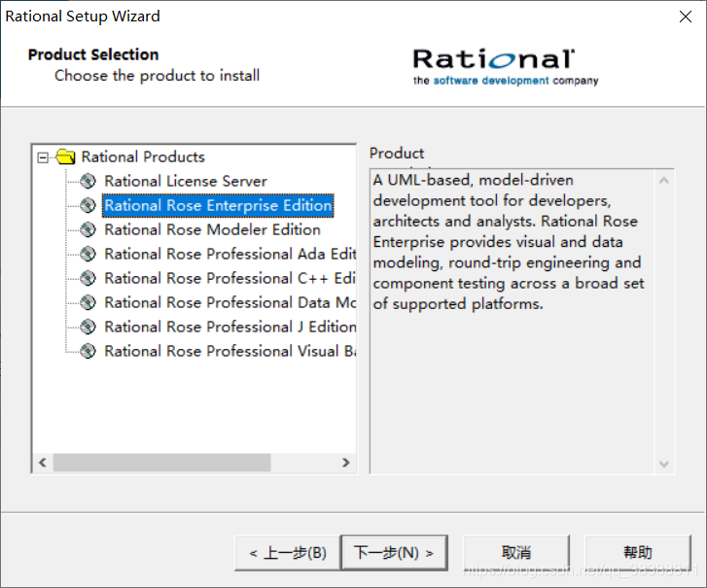This screenshot has width=707, height=588.
Task: Click the 取消 cancel button
Action: (516, 553)
